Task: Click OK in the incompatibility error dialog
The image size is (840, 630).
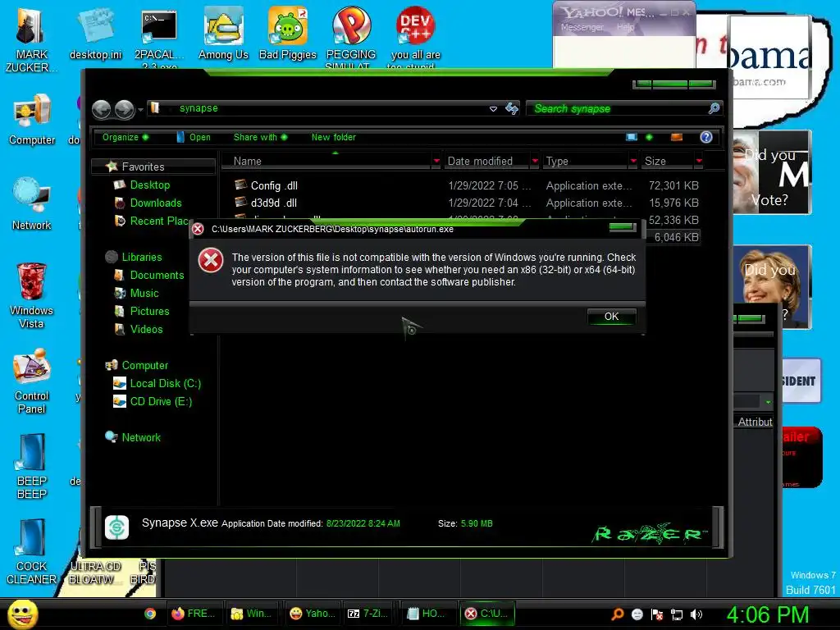Action: click(611, 317)
